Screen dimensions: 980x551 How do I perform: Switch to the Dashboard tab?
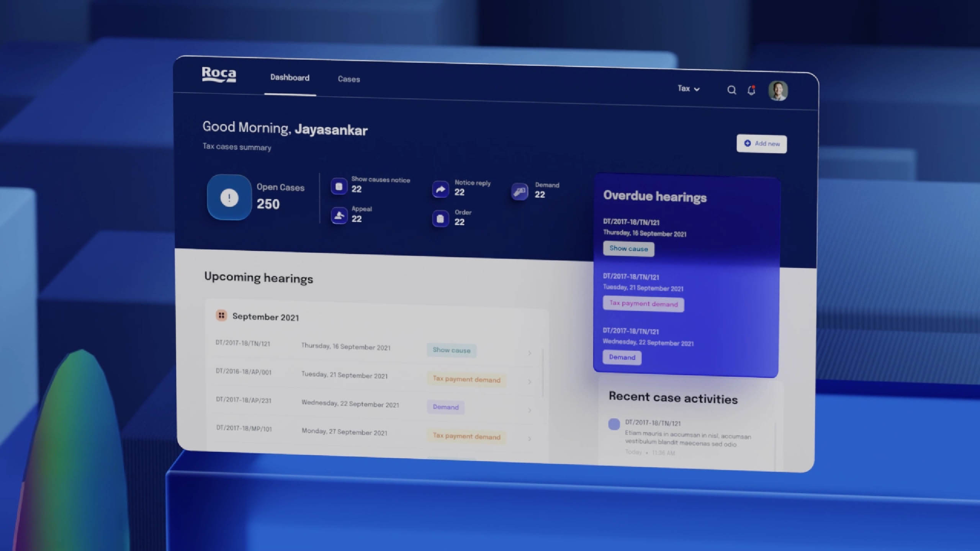pos(290,78)
